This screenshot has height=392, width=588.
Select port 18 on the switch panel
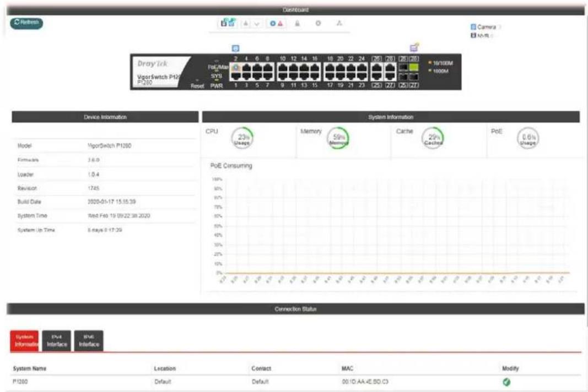click(330, 67)
